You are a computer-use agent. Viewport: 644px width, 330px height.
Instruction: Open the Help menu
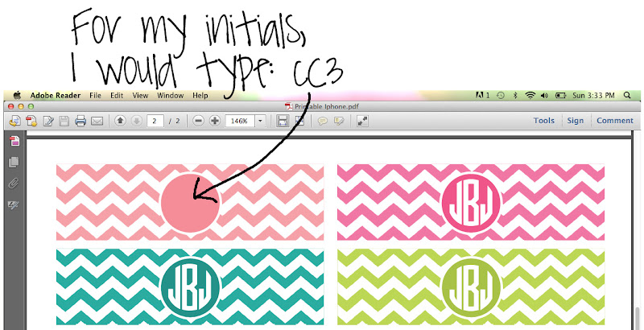200,95
